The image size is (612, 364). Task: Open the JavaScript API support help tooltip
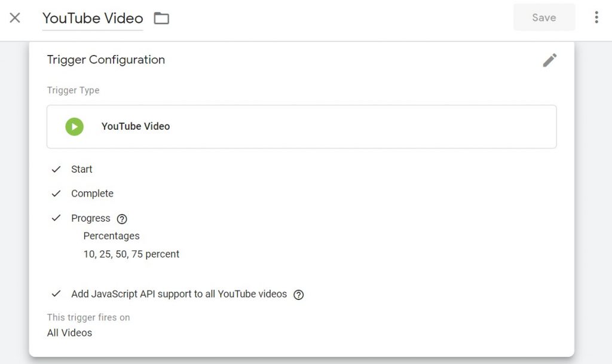point(298,294)
